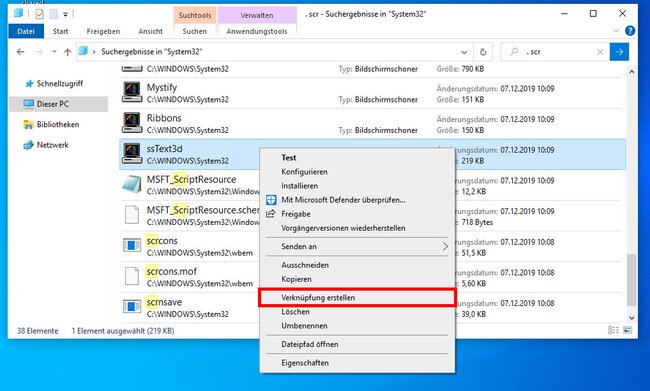Click the new folder quick access icon

pos(53,14)
